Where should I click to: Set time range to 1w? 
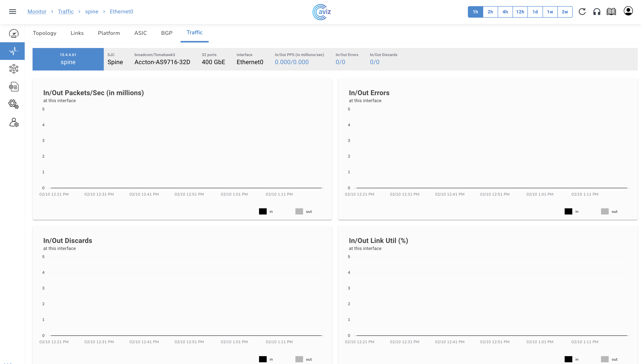click(550, 12)
